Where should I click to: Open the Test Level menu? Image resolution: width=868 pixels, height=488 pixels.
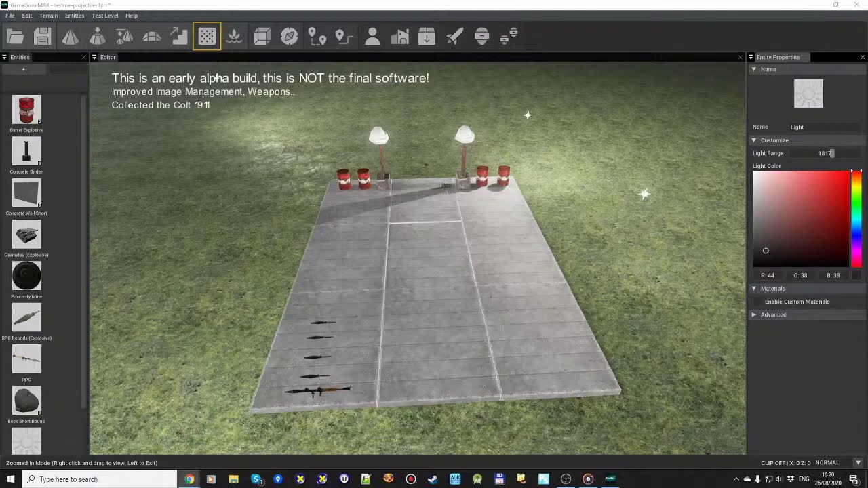(104, 16)
